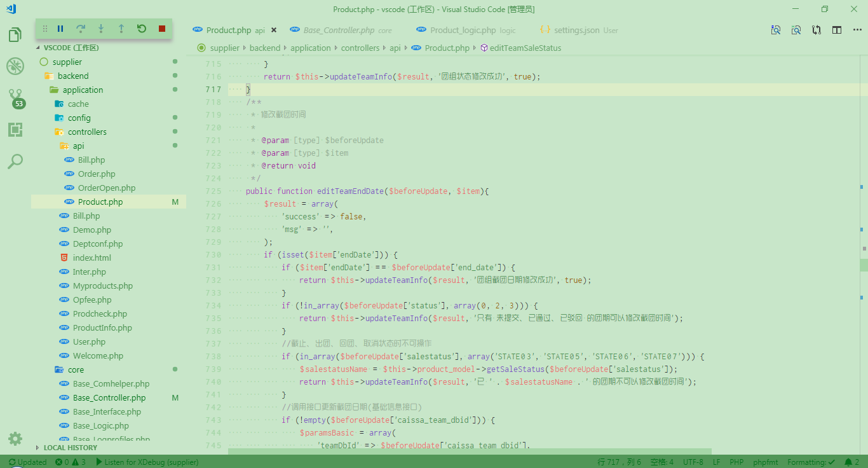868x468 pixels.
Task: Click editTeamSaleStatus symbol in breadcrumb
Action: (525, 48)
